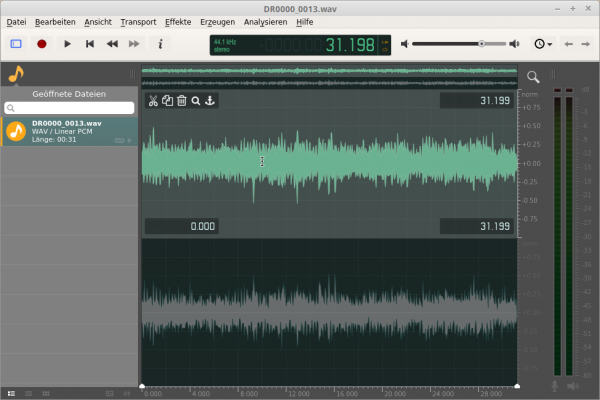This screenshot has width=600, height=400.
Task: Play the audio with the play button
Action: (x=67, y=44)
